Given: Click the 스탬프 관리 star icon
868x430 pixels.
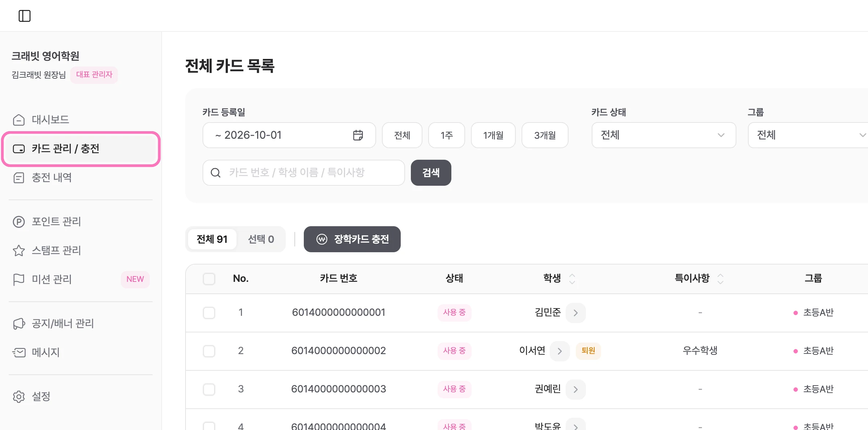Looking at the screenshot, I should pyautogui.click(x=19, y=250).
